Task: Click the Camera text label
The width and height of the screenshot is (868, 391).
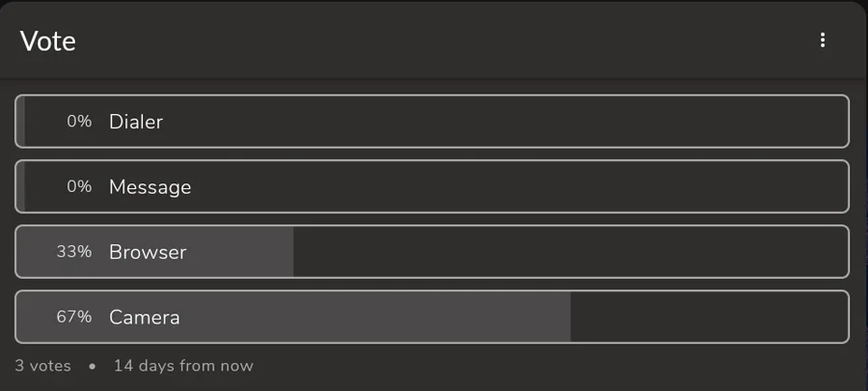Action: pos(145,317)
